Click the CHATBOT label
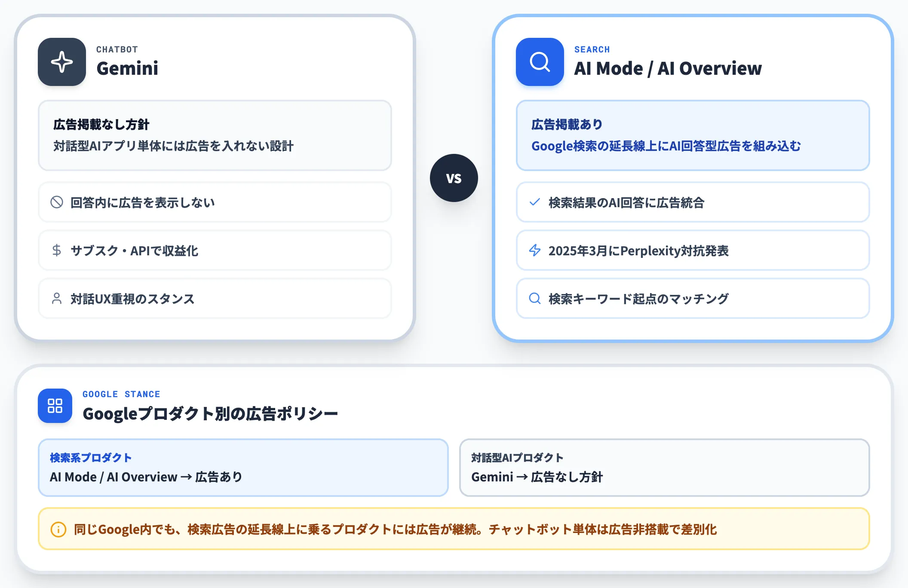Screen dimensions: 908x588 click(117, 49)
